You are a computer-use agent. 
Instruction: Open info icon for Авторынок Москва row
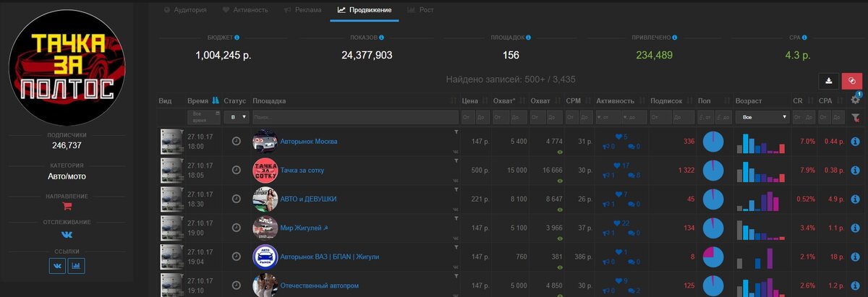856,142
